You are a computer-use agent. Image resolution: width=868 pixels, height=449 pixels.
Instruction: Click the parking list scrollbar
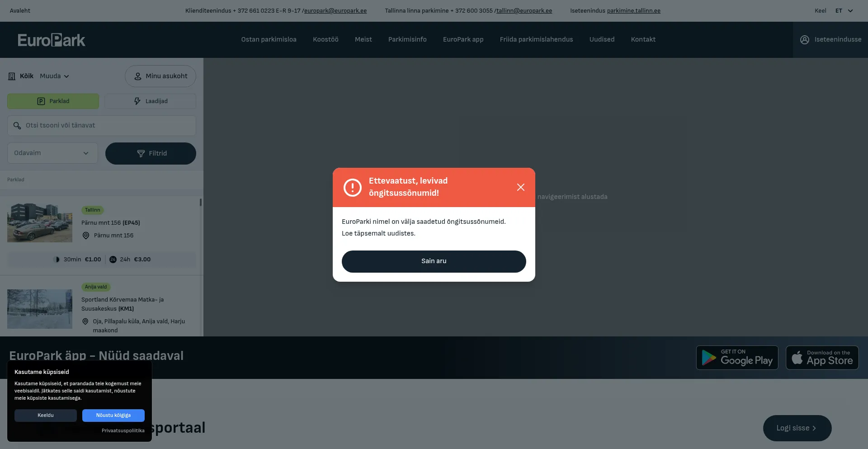[x=201, y=203]
